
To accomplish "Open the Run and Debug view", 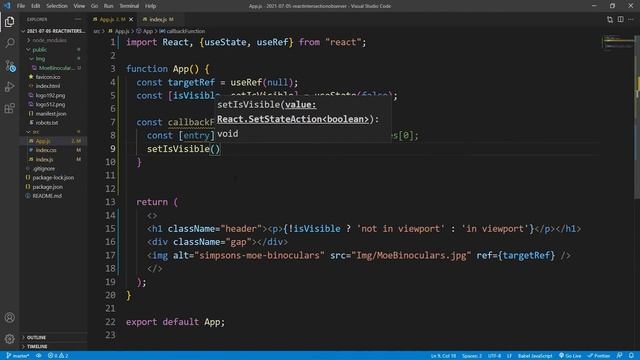I will pos(9,87).
